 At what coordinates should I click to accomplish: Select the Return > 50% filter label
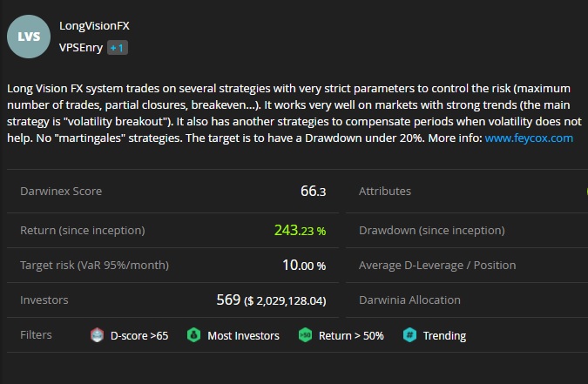click(x=351, y=335)
